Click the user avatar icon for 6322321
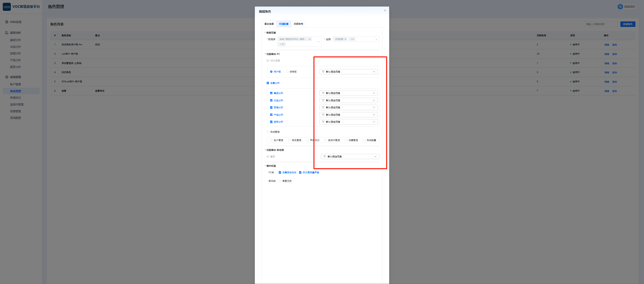Screen dimensions: 644x284 click(x=620, y=7)
